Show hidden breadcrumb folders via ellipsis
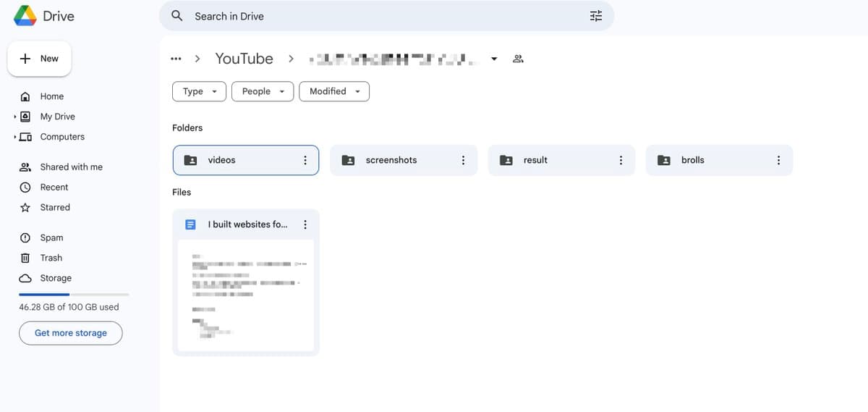 [176, 59]
